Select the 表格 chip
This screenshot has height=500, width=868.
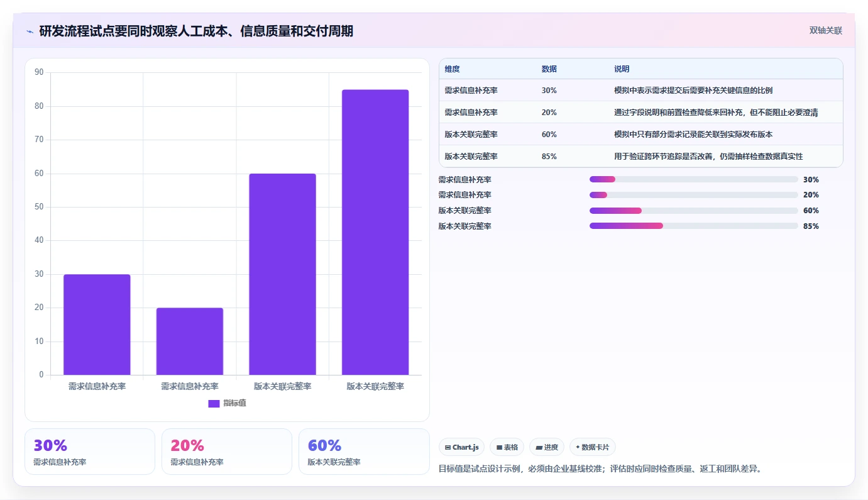click(x=507, y=447)
